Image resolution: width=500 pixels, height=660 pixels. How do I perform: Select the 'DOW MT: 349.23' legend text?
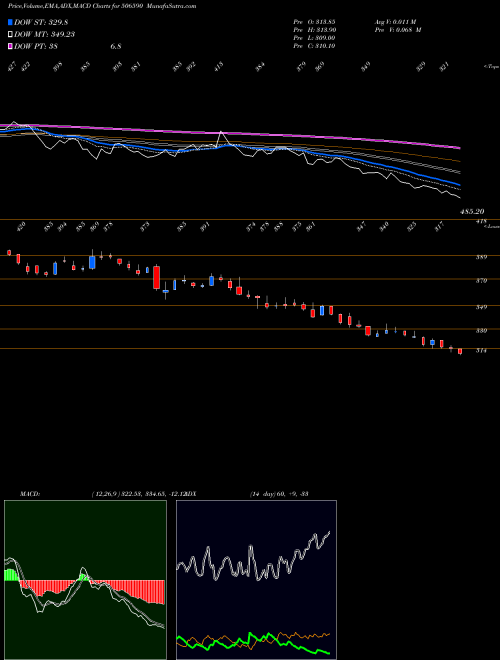click(45, 34)
